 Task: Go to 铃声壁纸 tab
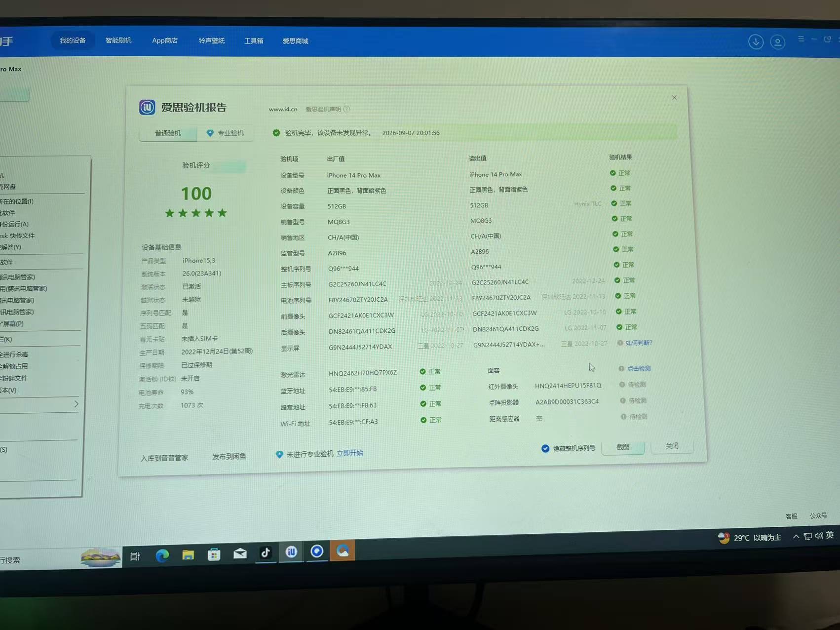pyautogui.click(x=212, y=40)
